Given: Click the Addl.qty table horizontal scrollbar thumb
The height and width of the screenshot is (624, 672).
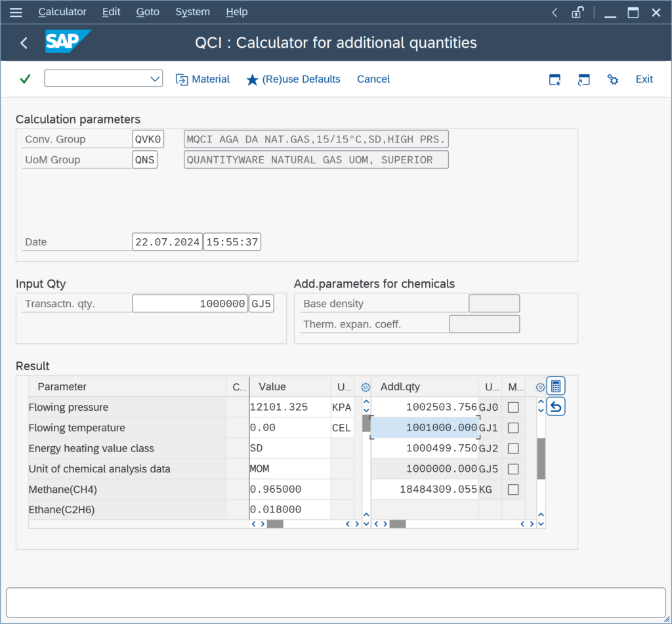Looking at the screenshot, I should tap(398, 524).
